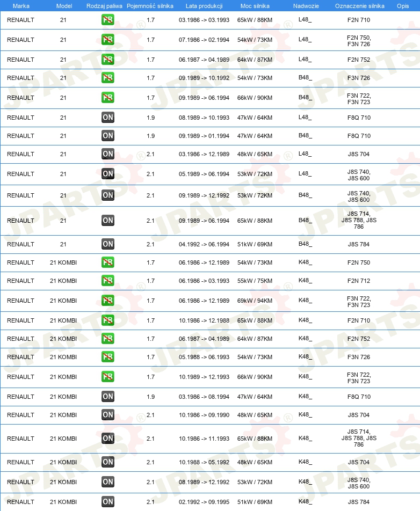
Task: Click F8Q 710 in the K48_ row
Action: [x=359, y=397]
